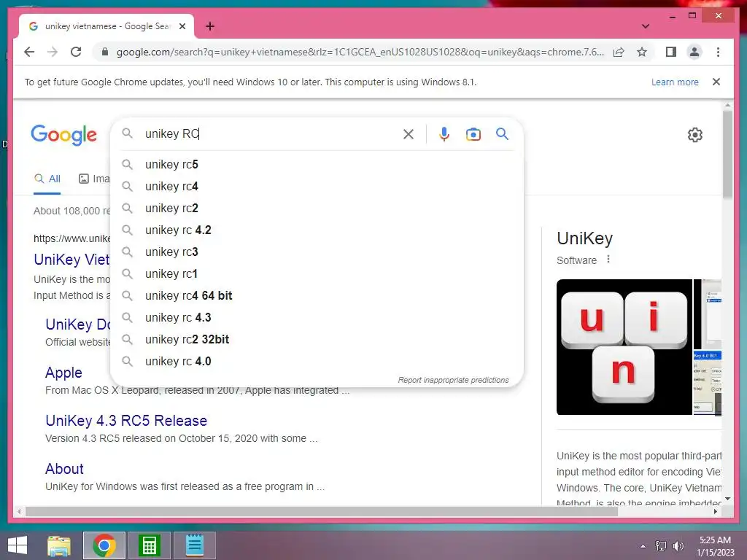Open Chrome side panel
Viewport: 747px width, 560px height.
pyautogui.click(x=671, y=52)
